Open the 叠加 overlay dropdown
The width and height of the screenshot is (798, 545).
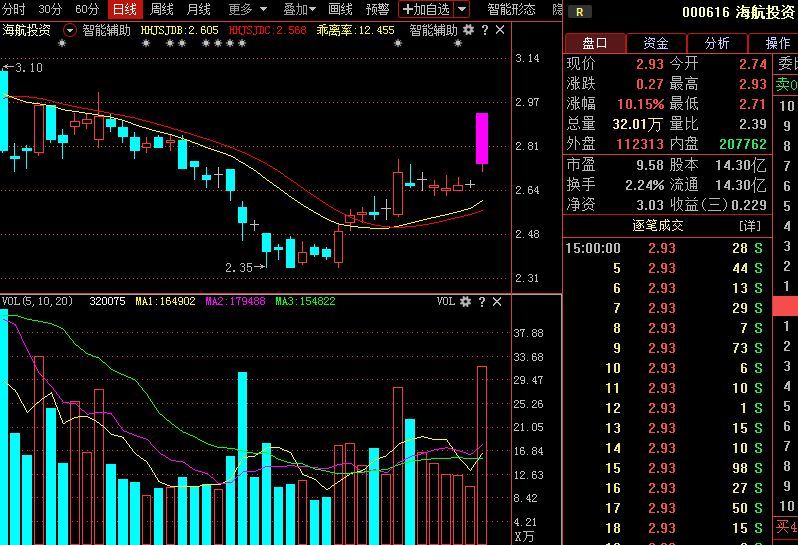[x=301, y=9]
